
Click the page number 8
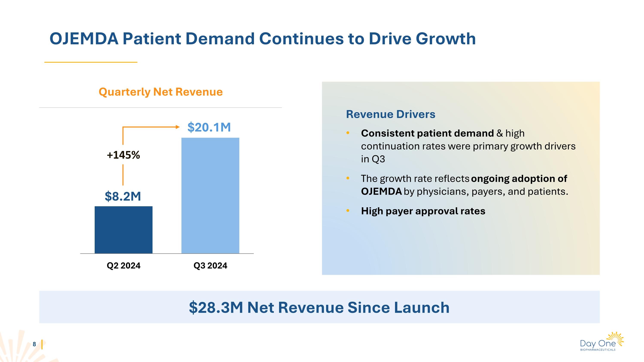(x=34, y=344)
